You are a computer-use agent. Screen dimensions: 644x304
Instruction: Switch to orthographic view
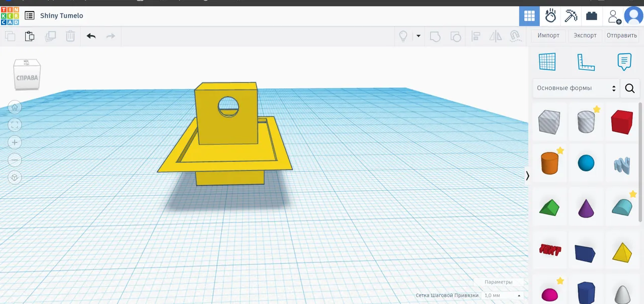(x=15, y=177)
